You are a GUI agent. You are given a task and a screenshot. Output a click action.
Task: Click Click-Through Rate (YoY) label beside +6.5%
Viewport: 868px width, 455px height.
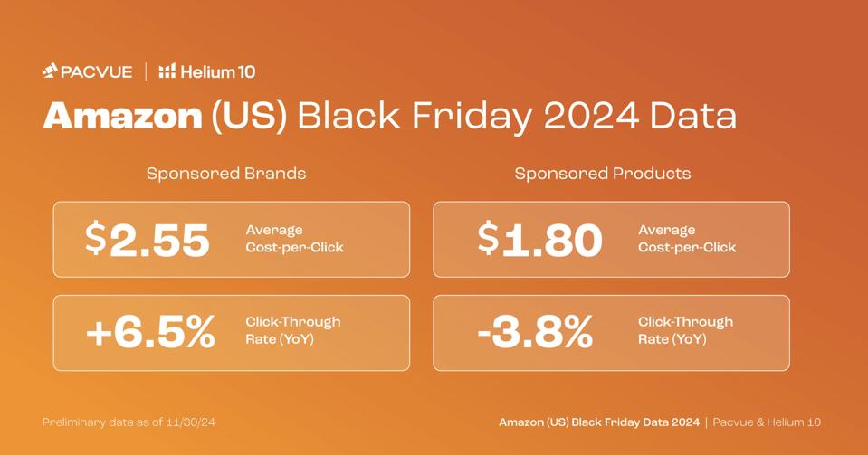[x=293, y=330]
